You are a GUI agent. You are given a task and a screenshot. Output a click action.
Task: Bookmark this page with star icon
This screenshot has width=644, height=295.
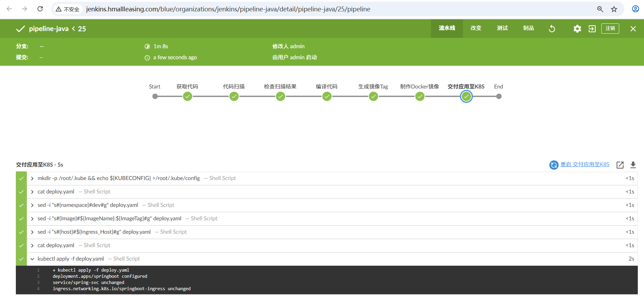[614, 9]
